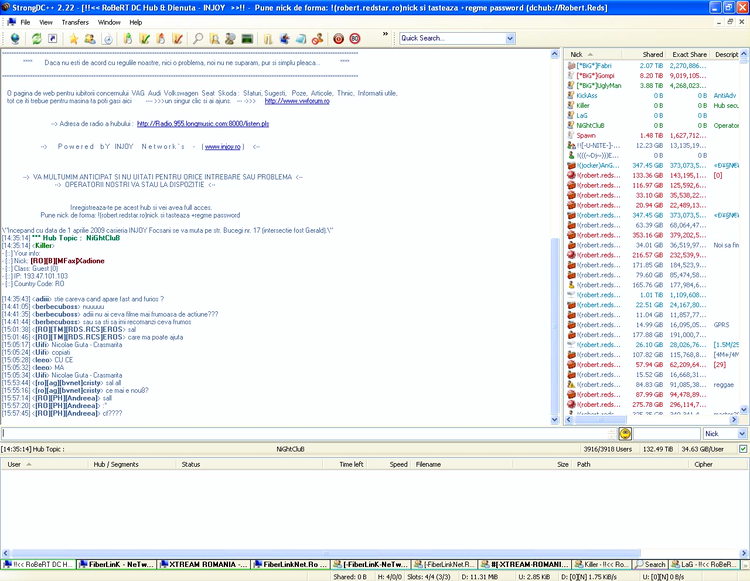This screenshot has width=750, height=581.
Task: Click the application icon left of File menu
Action: pyautogui.click(x=11, y=22)
